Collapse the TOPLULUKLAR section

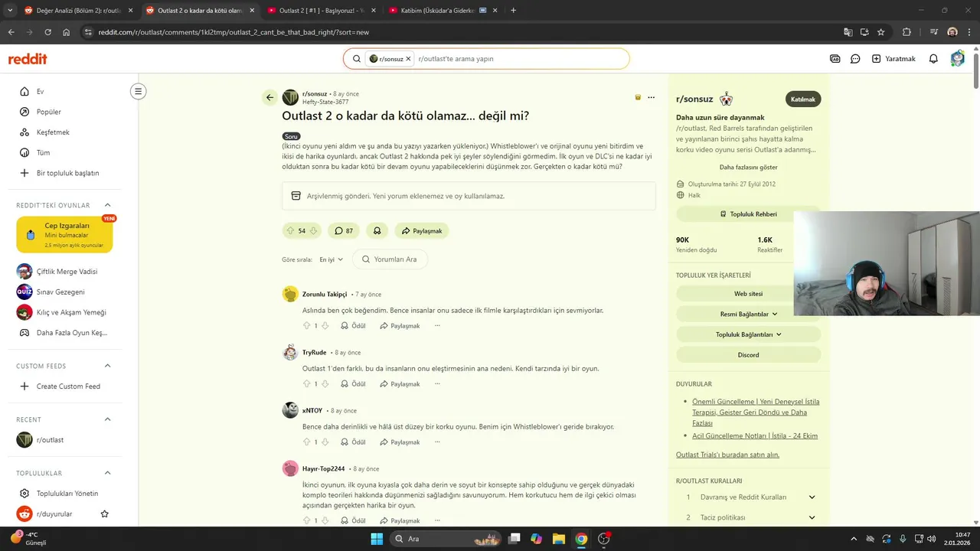point(107,473)
